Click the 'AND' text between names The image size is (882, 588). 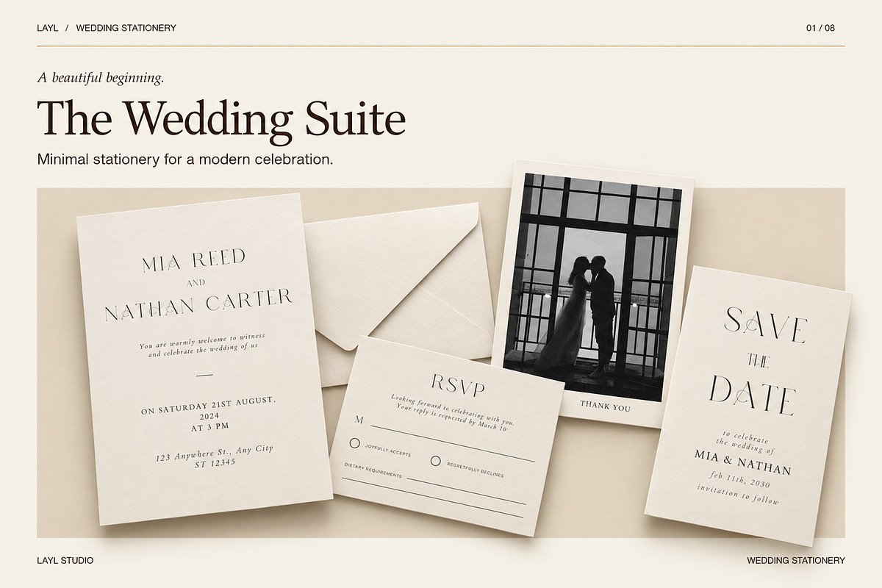(x=196, y=282)
